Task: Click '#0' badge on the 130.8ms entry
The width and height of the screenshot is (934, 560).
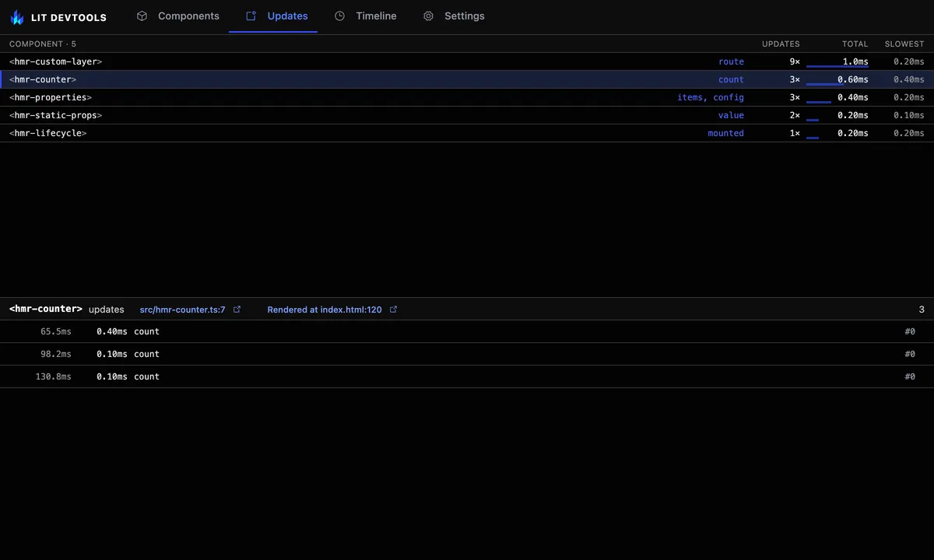Action: click(910, 376)
